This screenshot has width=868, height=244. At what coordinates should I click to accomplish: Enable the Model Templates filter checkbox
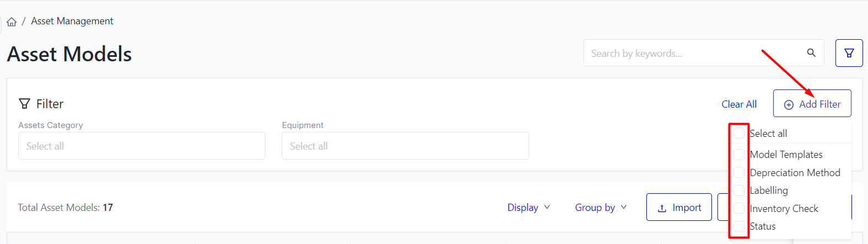pos(739,155)
